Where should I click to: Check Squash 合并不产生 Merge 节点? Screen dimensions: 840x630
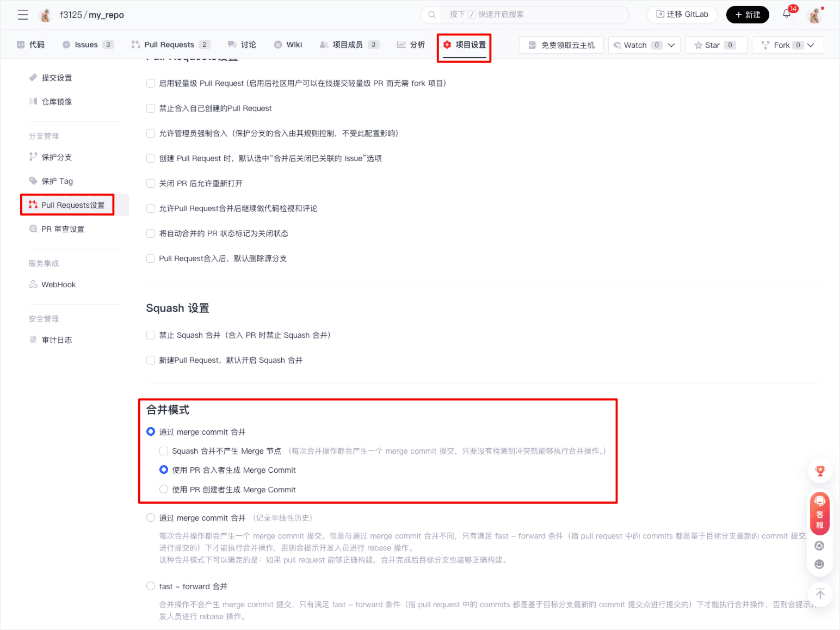coord(164,451)
